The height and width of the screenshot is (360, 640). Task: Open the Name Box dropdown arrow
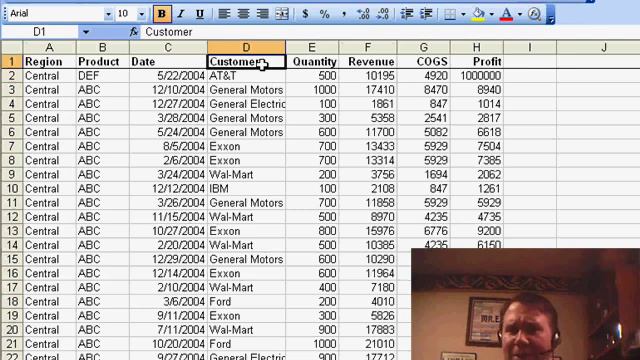tap(86, 32)
